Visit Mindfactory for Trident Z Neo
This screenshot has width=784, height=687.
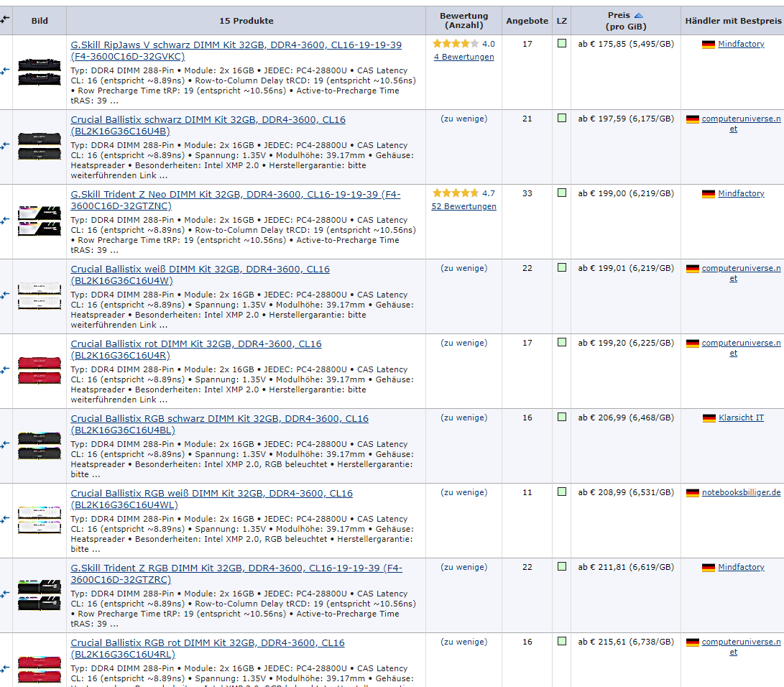741,193
